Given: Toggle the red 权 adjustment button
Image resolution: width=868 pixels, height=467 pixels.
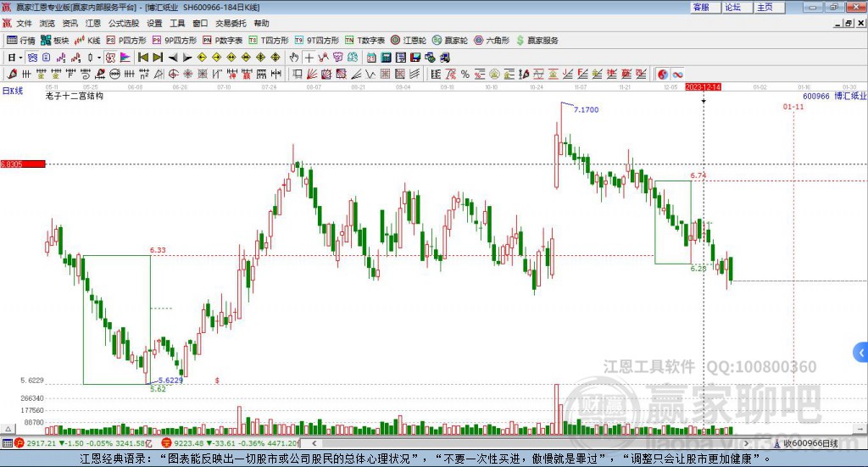Looking at the screenshot, I should (110, 58).
